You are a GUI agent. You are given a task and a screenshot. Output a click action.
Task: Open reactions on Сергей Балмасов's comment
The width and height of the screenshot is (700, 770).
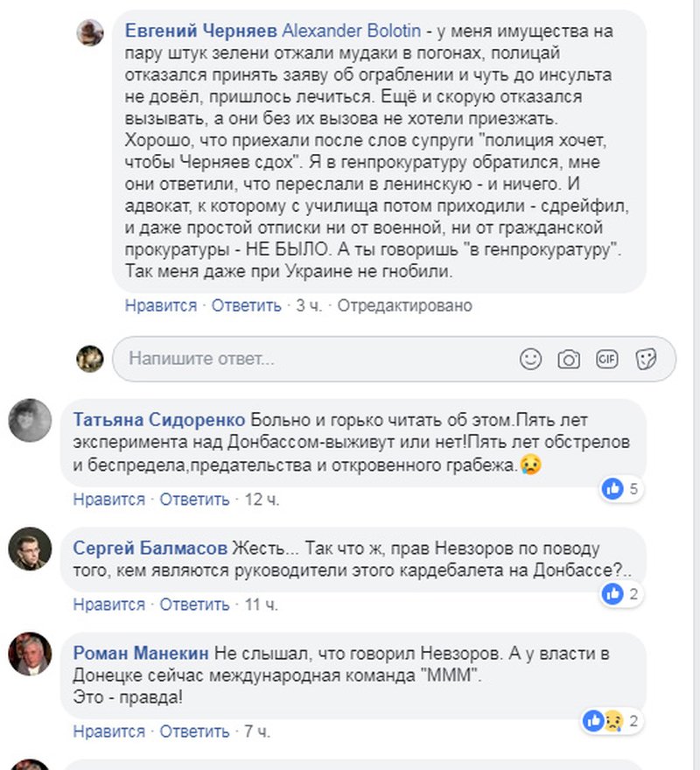[622, 594]
